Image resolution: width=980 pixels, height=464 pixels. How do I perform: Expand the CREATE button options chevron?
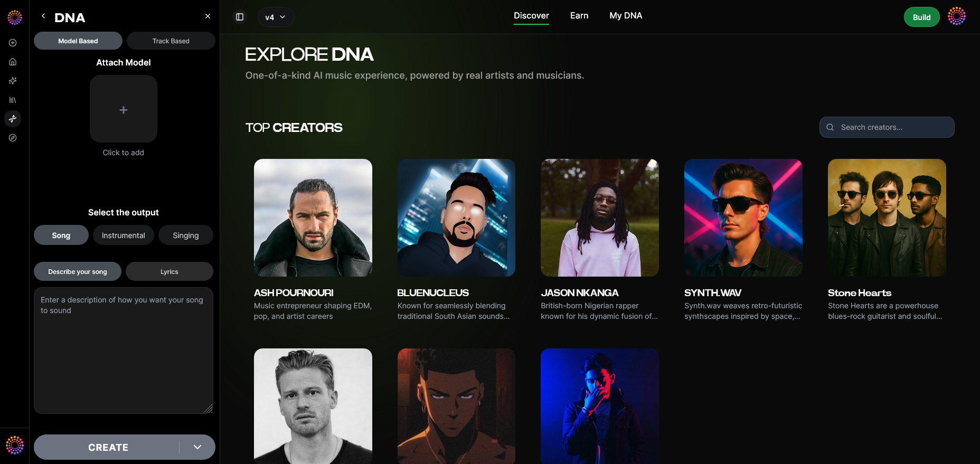click(197, 447)
